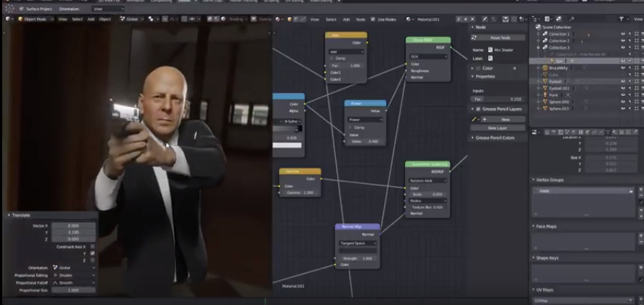Toggle the Clamp checkbox in Add node
The image size is (644, 305).
[332, 58]
